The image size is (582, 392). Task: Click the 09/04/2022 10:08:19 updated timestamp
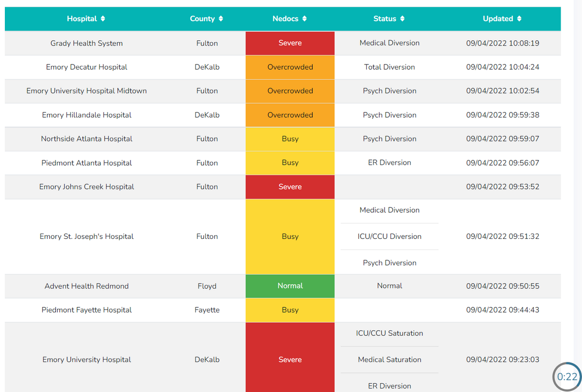(502, 43)
